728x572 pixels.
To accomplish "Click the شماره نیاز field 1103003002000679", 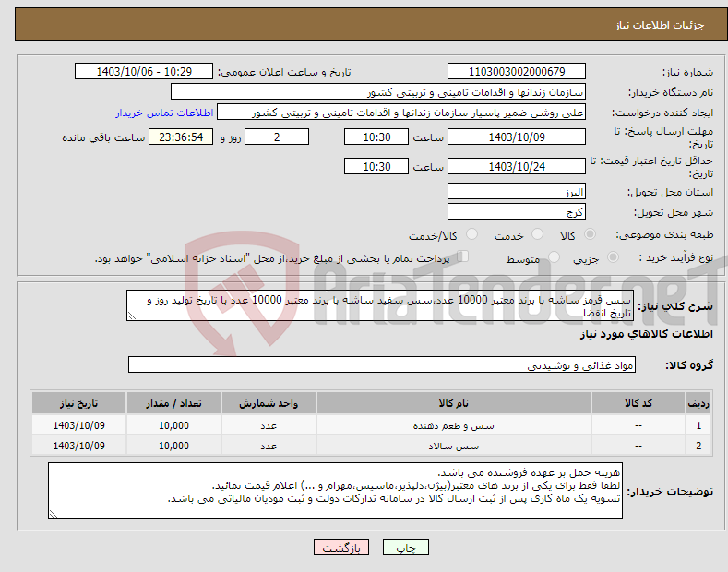I will [x=517, y=72].
